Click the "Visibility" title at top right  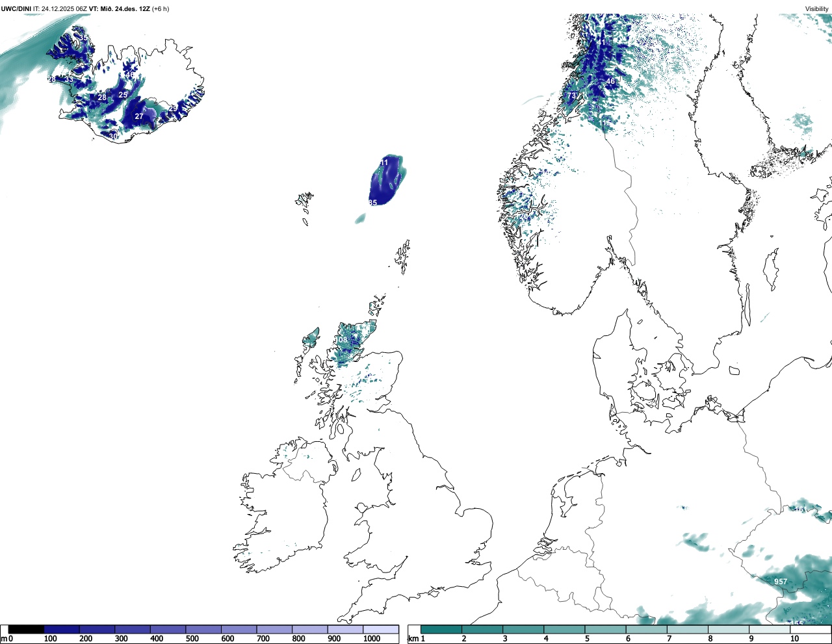point(817,9)
